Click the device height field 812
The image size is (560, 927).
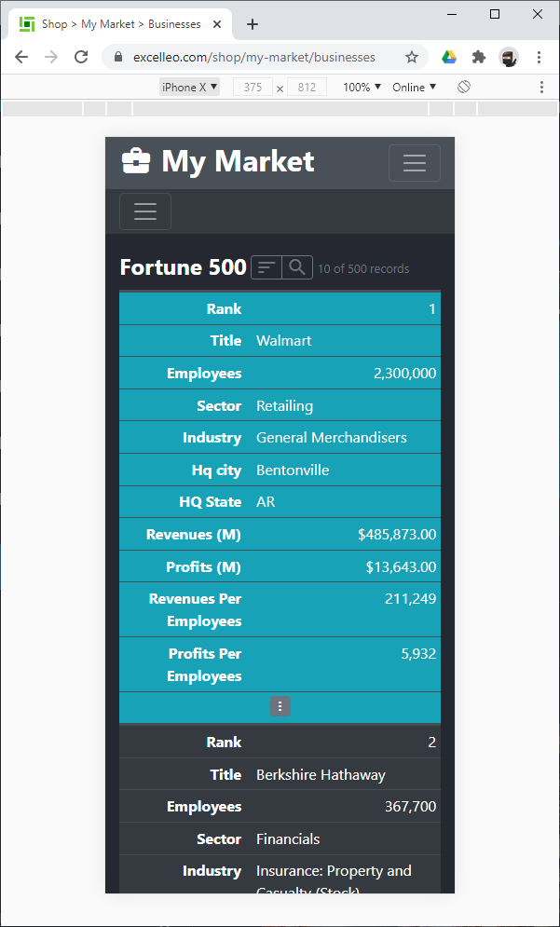pyautogui.click(x=307, y=87)
